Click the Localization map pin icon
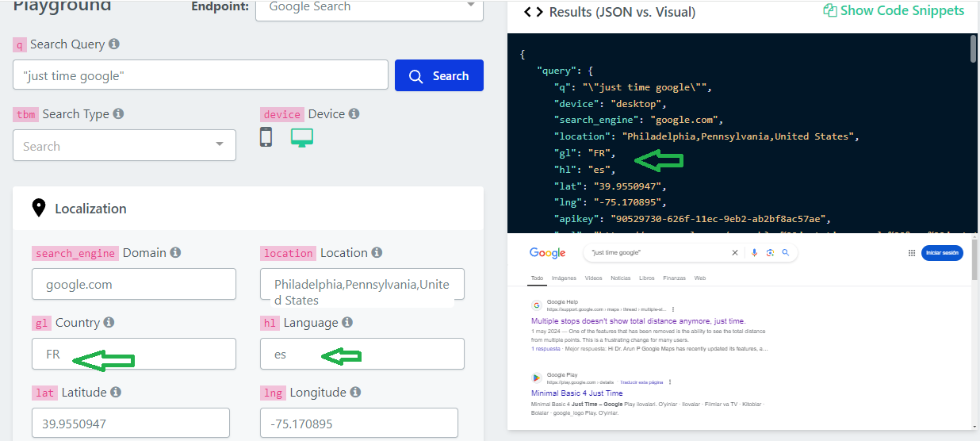The width and height of the screenshot is (980, 441). 38,209
